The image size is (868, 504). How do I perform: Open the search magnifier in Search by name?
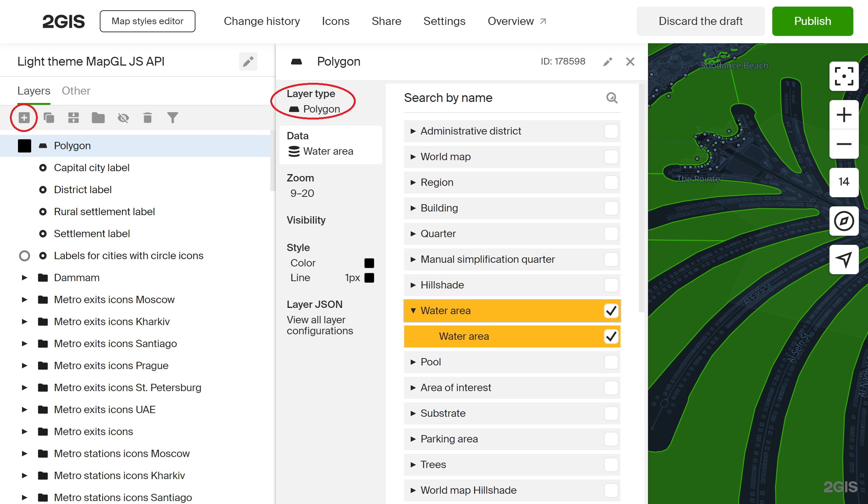click(611, 98)
